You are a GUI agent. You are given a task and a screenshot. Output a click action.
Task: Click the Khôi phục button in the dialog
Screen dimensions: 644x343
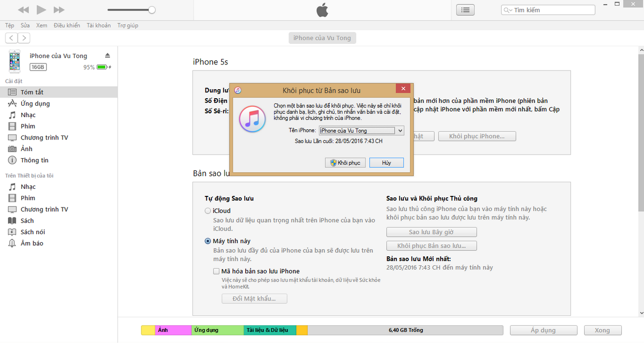pos(345,162)
